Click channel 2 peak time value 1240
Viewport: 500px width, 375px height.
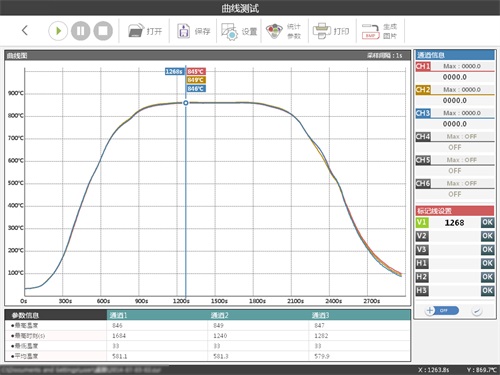click(x=220, y=336)
